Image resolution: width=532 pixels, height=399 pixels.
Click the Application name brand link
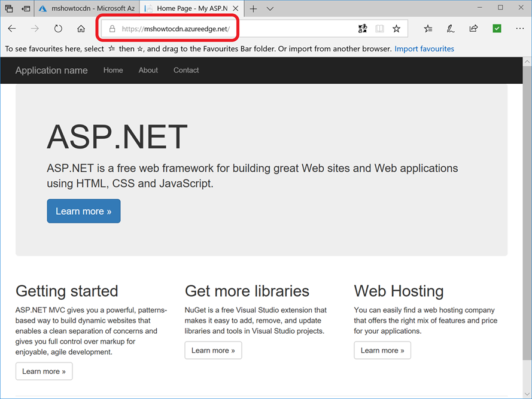(x=51, y=70)
